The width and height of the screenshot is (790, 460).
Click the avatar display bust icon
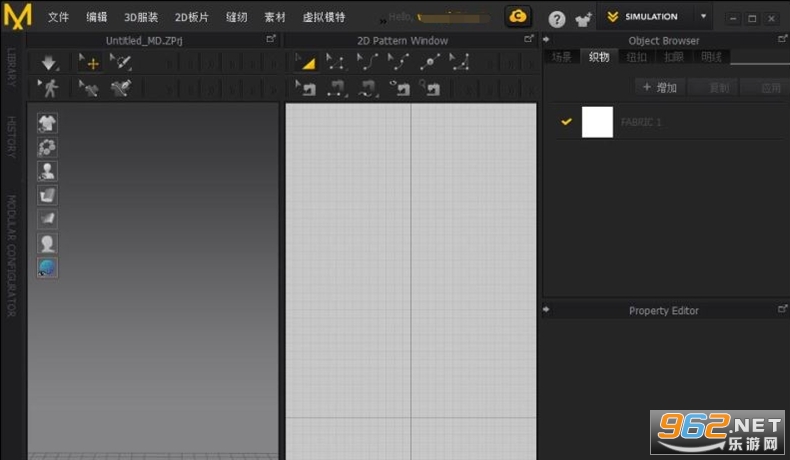[x=47, y=171]
